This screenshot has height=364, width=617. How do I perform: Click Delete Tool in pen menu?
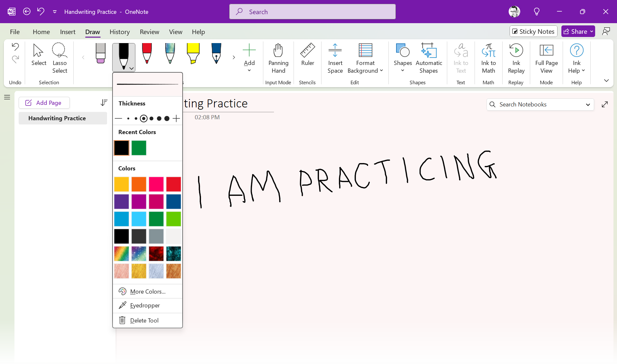click(x=148, y=321)
